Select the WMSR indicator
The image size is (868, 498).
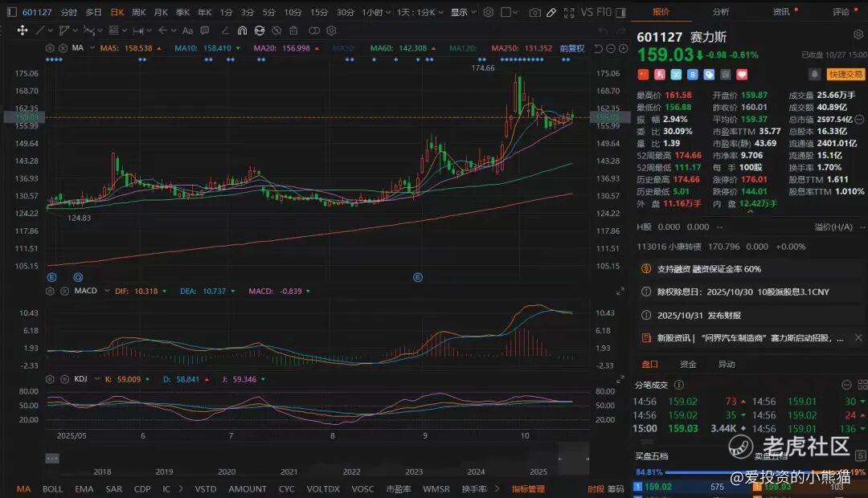tap(436, 489)
